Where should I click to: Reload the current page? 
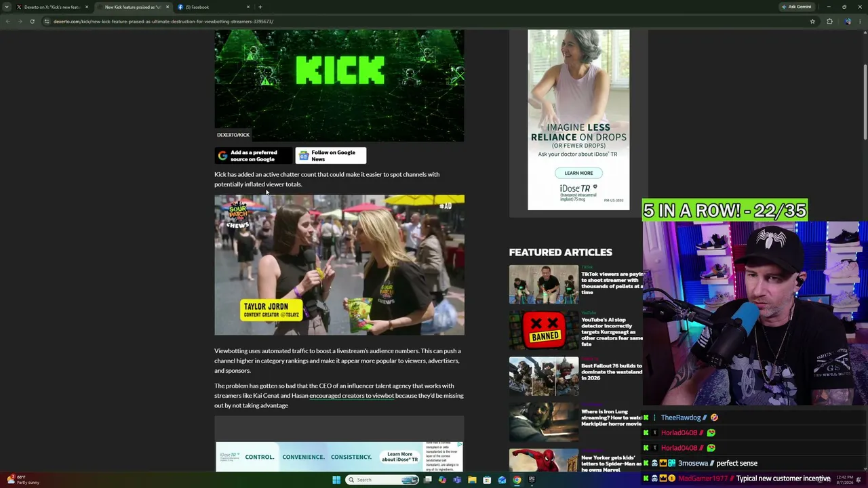pyautogui.click(x=32, y=21)
